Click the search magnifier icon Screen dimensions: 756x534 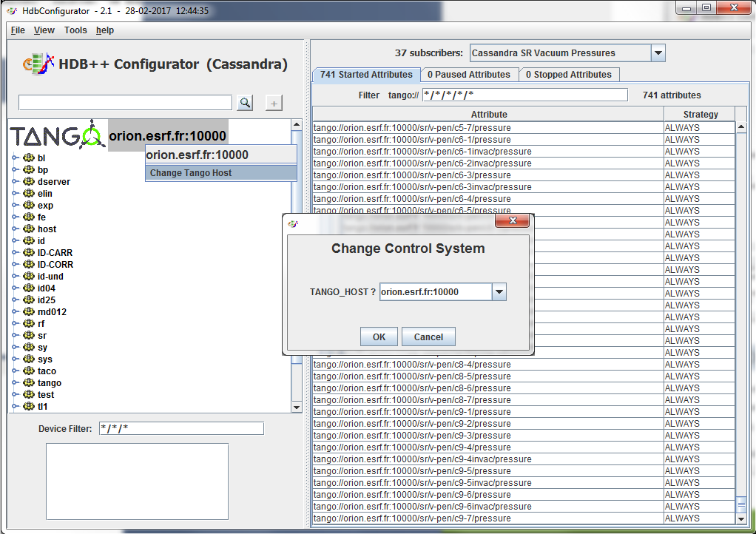click(x=245, y=103)
